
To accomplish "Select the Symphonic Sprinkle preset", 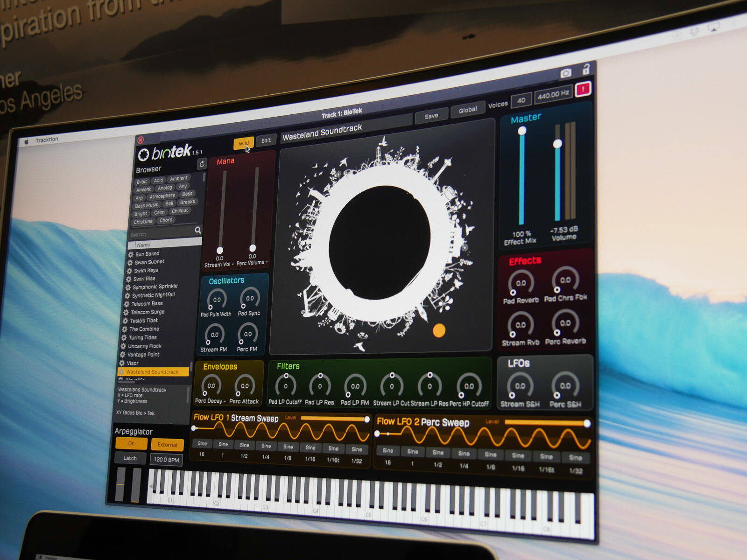I will 155,287.
